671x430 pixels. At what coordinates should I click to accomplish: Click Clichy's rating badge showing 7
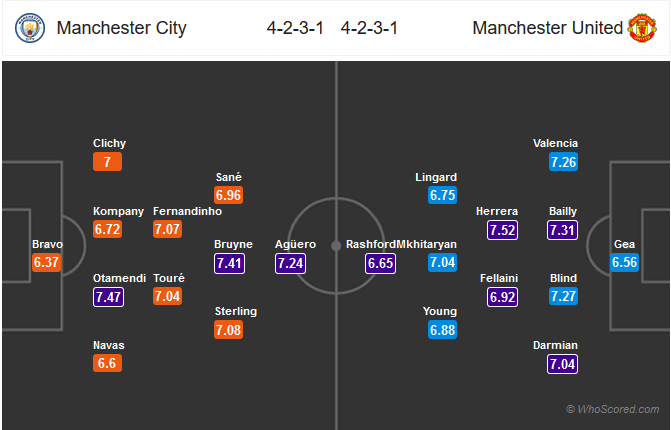coord(109,162)
